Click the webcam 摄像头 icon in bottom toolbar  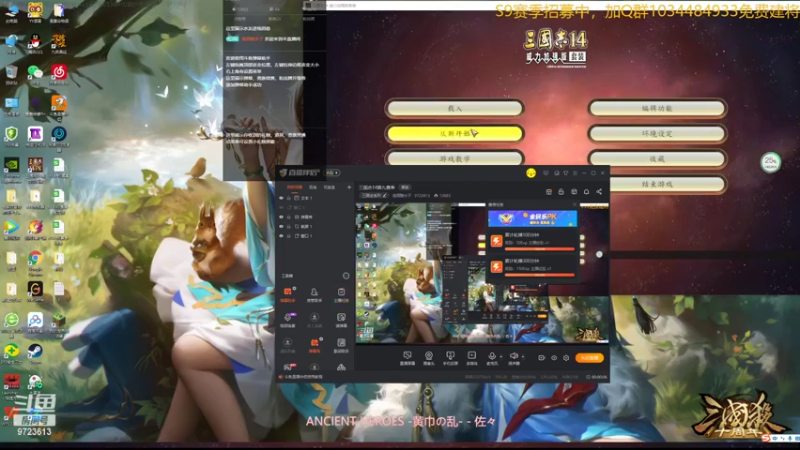click(429, 355)
